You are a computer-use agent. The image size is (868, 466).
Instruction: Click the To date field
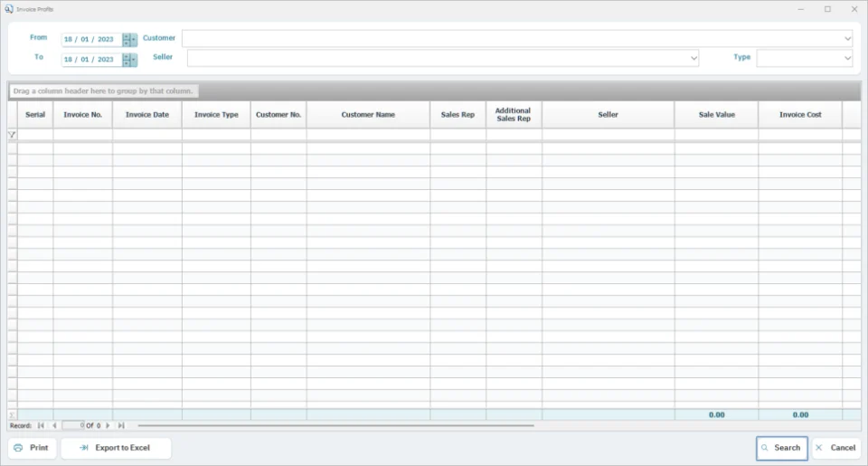coord(92,60)
